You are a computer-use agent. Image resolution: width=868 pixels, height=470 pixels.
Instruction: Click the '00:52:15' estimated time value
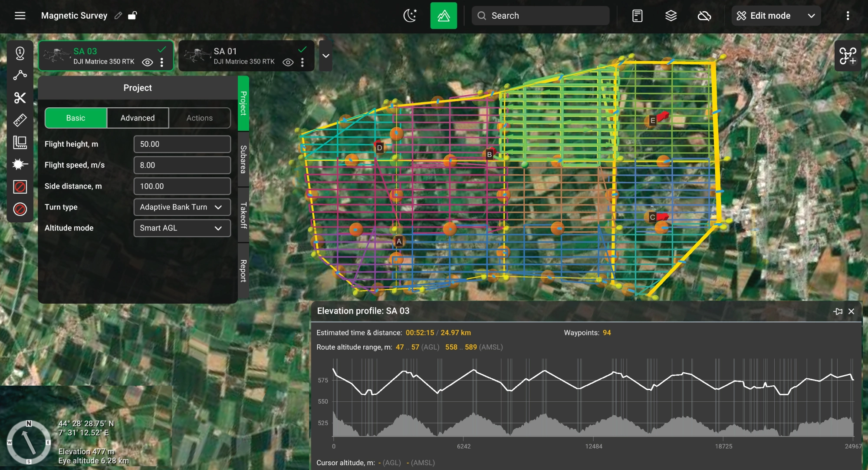(x=420, y=333)
